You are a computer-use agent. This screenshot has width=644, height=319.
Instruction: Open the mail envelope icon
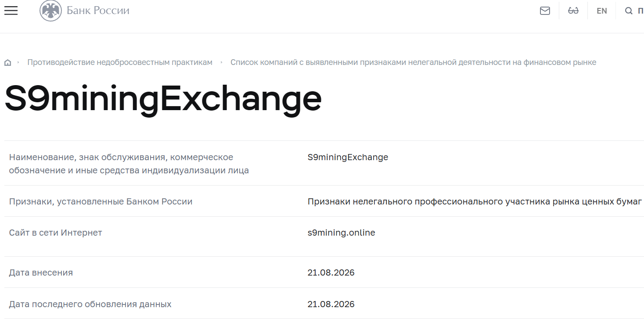tap(545, 11)
